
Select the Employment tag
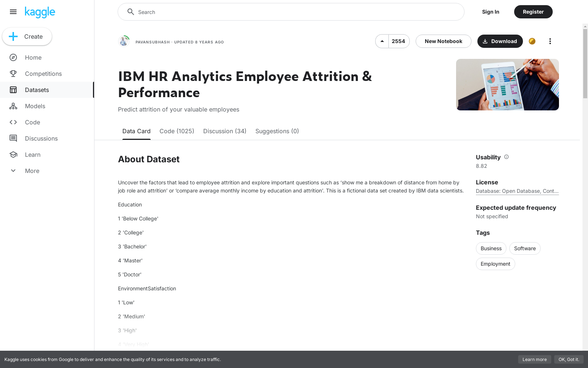pos(495,264)
